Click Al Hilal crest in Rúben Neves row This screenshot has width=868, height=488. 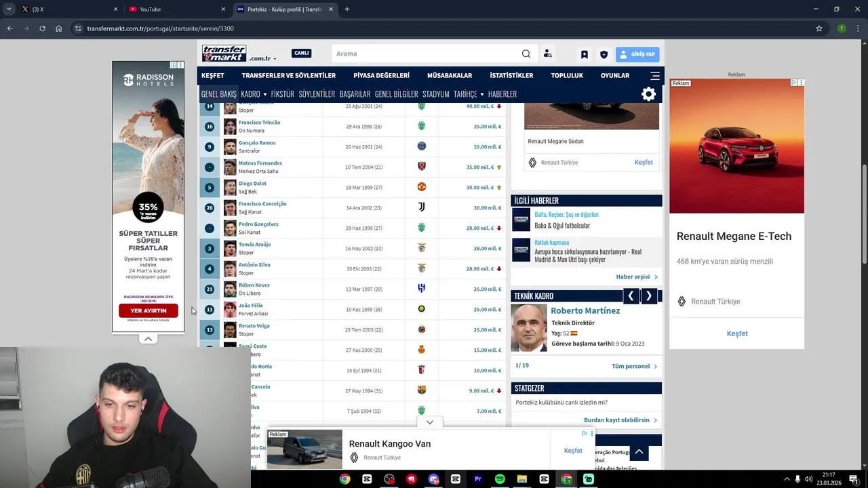pyautogui.click(x=421, y=289)
